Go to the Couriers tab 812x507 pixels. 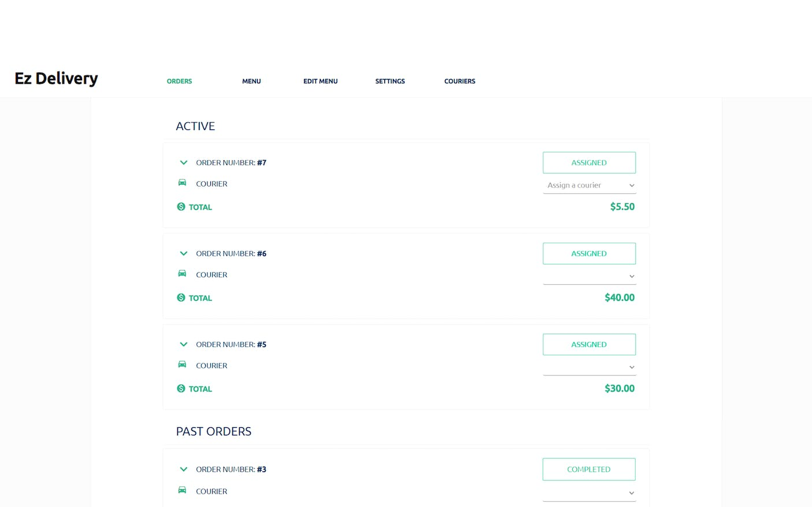[x=459, y=81]
